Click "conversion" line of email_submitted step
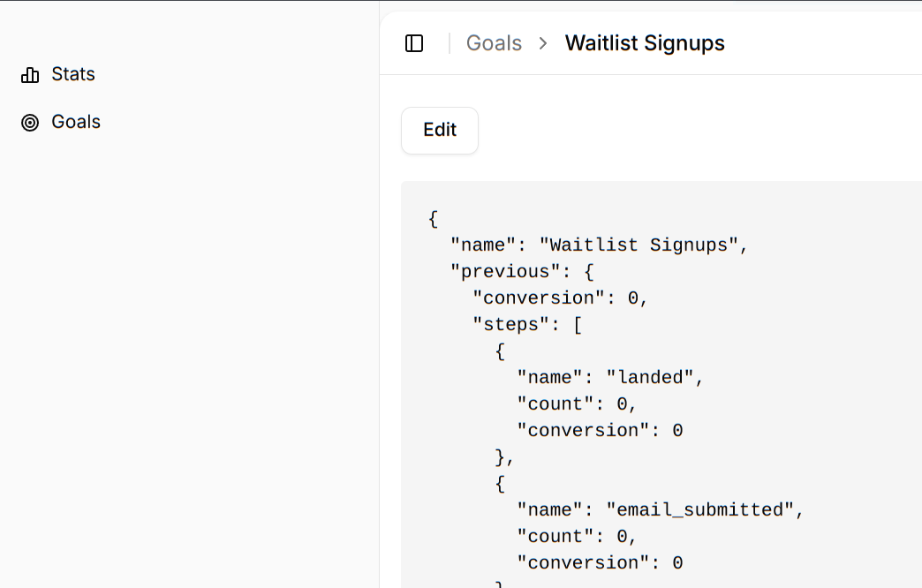The image size is (922, 588). pos(599,562)
